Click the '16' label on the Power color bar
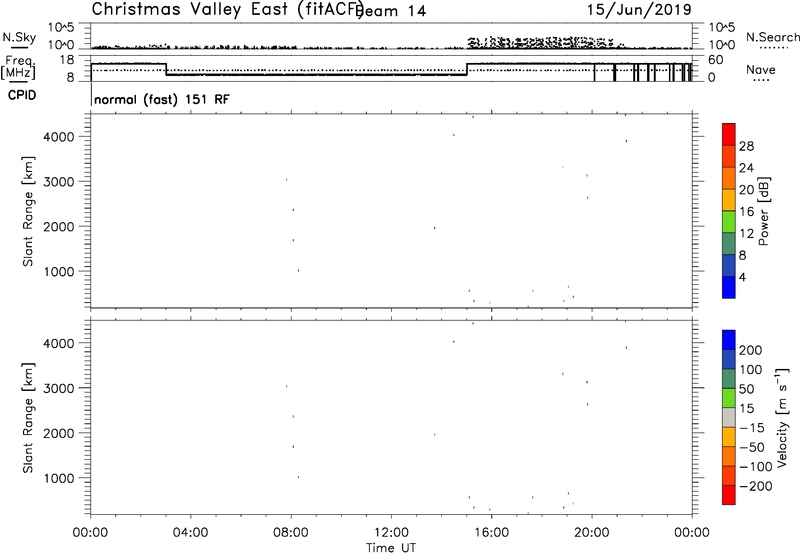The image size is (800, 554). pyautogui.click(x=746, y=212)
